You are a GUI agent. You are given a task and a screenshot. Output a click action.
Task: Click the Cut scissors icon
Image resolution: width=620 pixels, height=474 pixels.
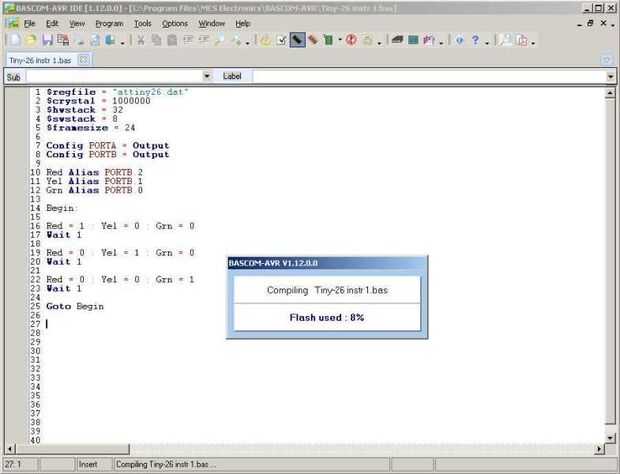pos(140,40)
